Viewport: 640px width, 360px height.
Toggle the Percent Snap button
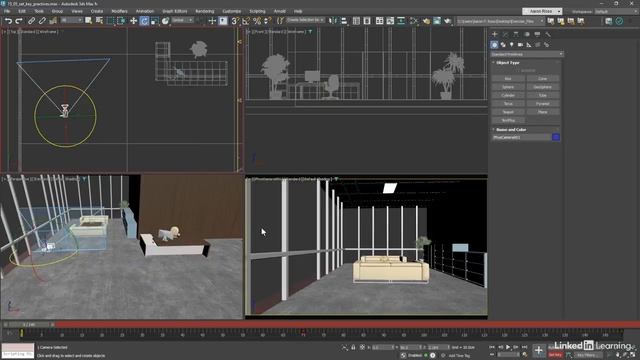coord(257,21)
